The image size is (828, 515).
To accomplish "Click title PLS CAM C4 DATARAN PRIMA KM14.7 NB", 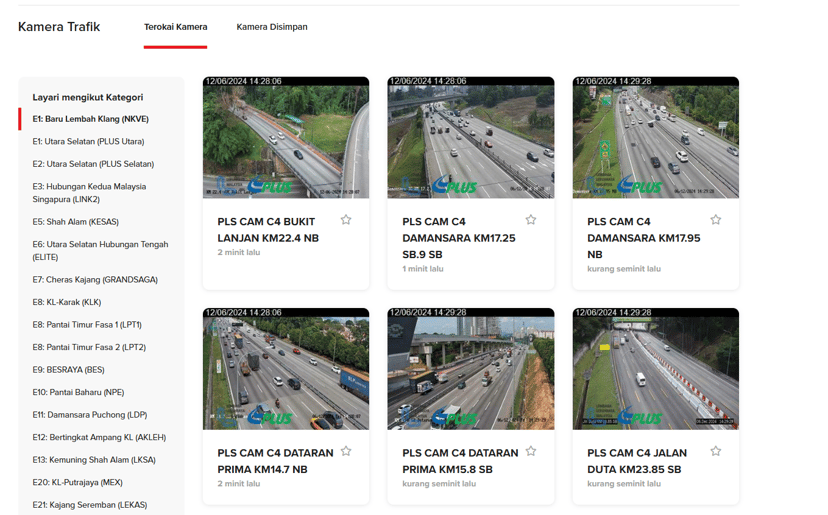I will [275, 461].
